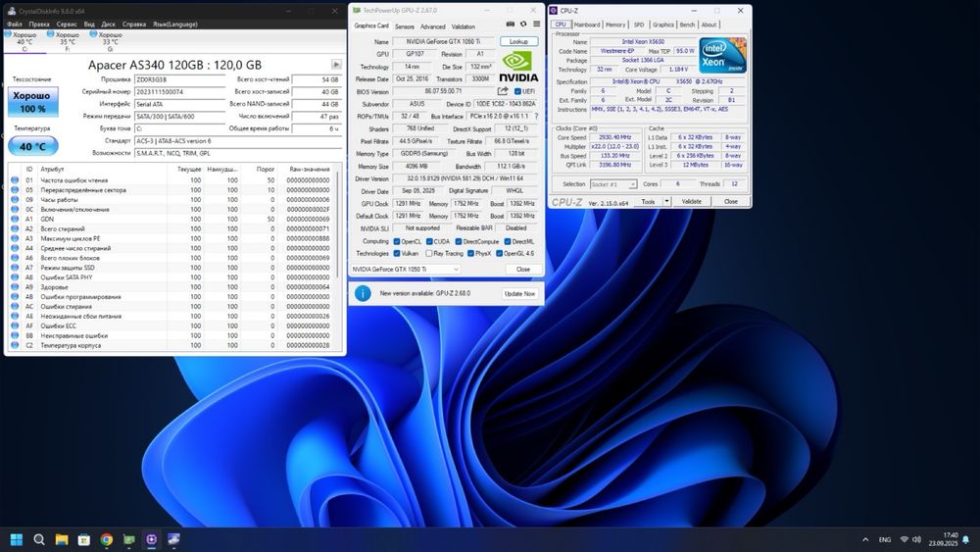Open Диск menu in CrystalDiskInfo
Image resolution: width=980 pixels, height=552 pixels.
[x=108, y=25]
